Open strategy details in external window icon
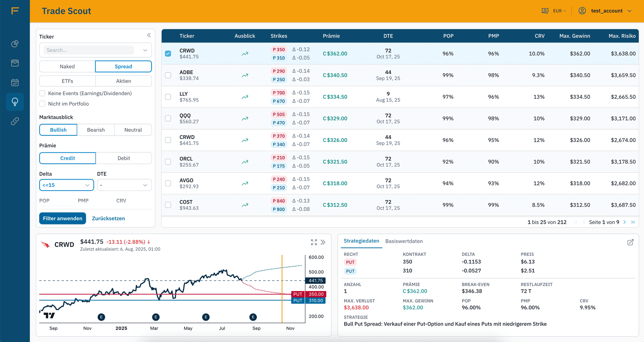644x342 pixels. [x=631, y=242]
